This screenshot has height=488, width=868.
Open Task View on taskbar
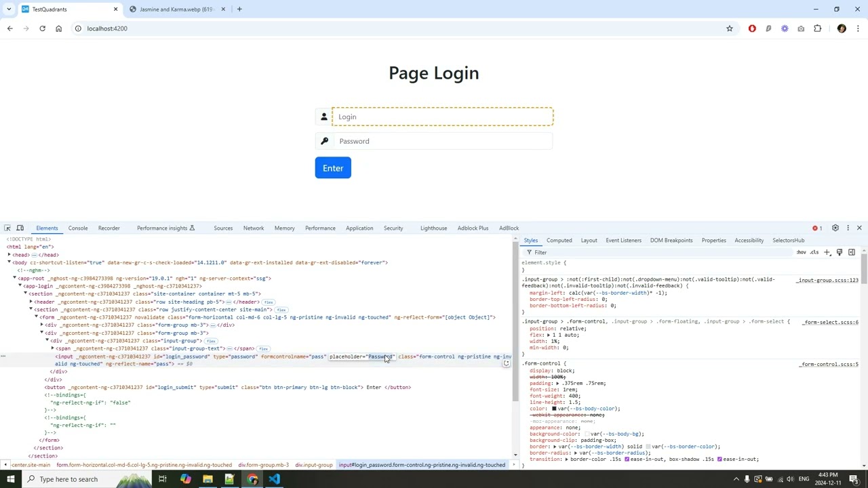[x=163, y=479]
